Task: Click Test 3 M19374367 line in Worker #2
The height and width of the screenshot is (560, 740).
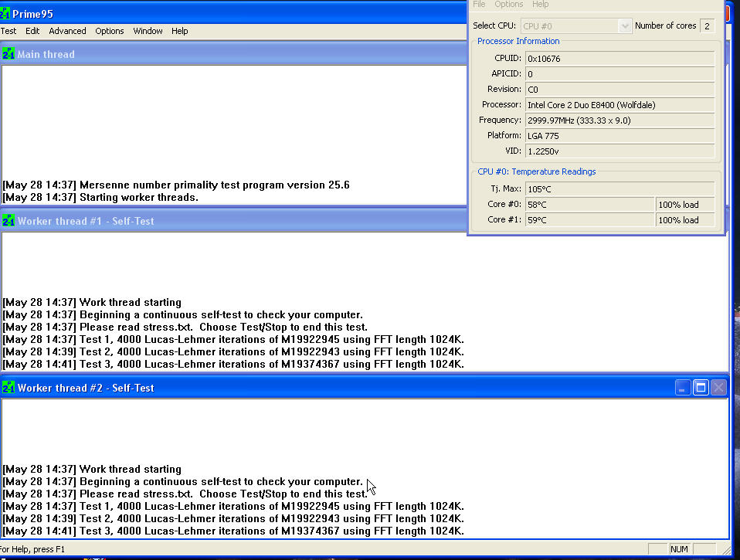Action: point(233,531)
